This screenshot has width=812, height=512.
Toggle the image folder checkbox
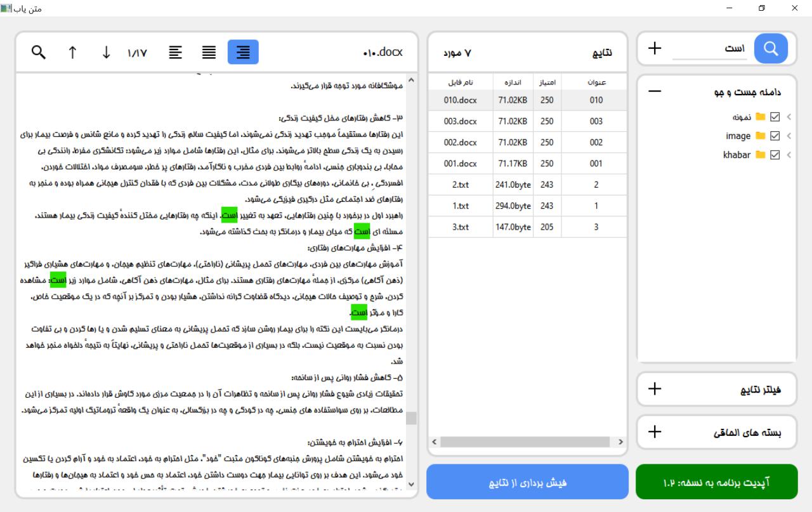point(774,136)
